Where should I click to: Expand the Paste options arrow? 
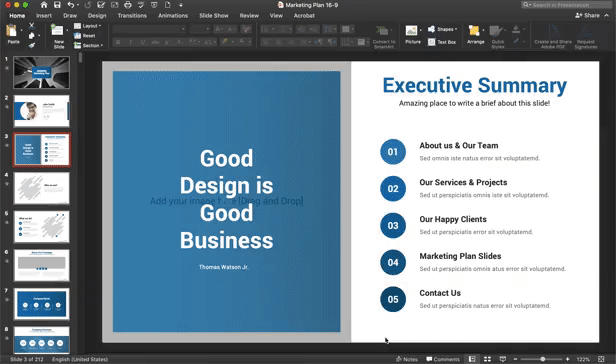point(21,30)
